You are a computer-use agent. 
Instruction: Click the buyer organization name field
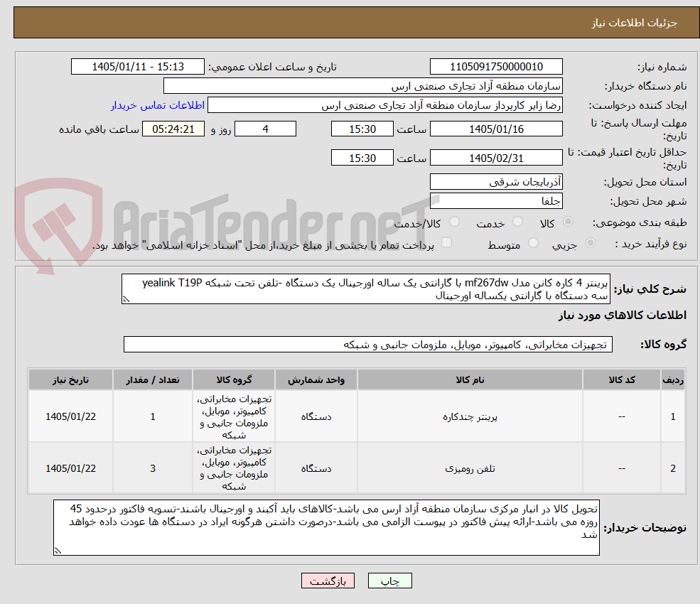coord(363,86)
